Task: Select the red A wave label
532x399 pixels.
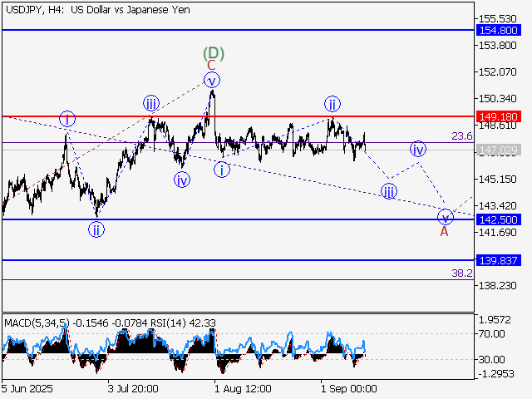Action: click(x=444, y=231)
